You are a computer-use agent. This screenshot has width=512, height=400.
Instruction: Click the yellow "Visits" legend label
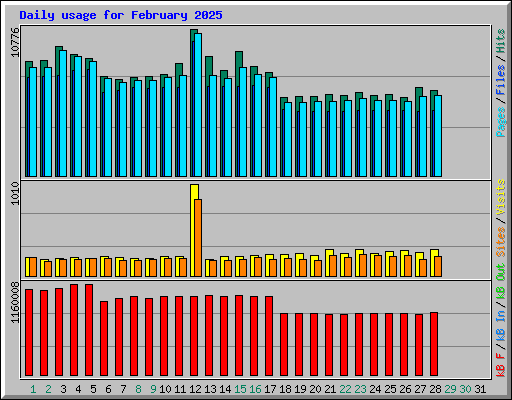point(501,197)
